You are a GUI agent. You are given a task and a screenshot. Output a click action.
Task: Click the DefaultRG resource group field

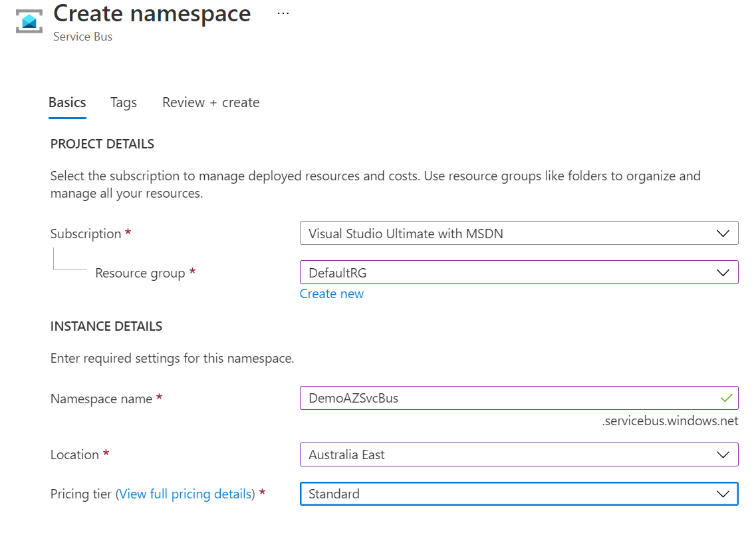465,272
